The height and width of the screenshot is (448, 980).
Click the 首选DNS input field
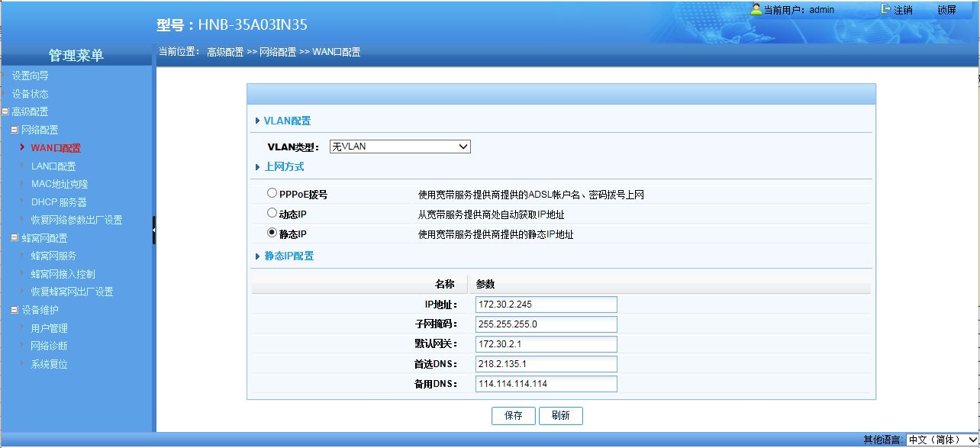click(x=545, y=364)
